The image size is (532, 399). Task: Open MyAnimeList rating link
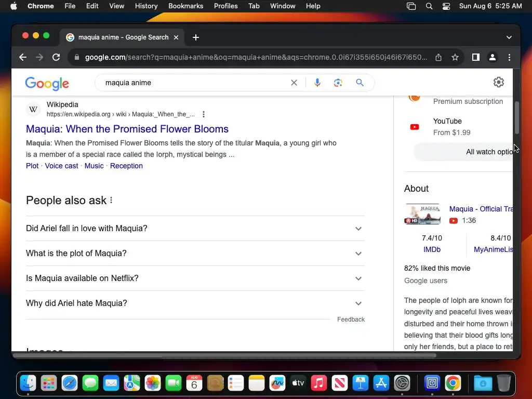coord(494,249)
